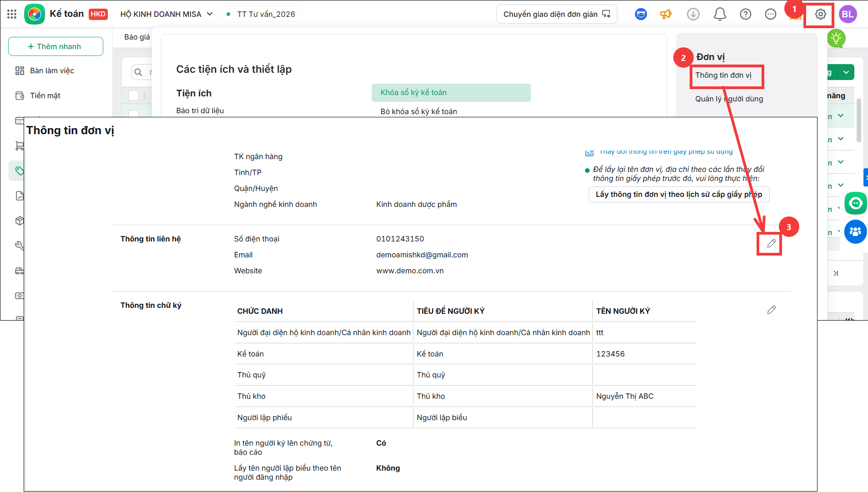Tick the list header checkbox

(x=133, y=95)
